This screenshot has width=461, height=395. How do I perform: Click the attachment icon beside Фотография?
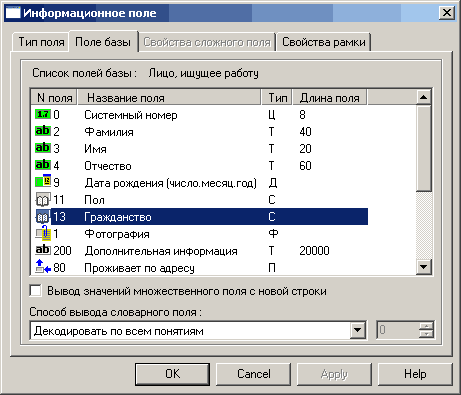43,233
